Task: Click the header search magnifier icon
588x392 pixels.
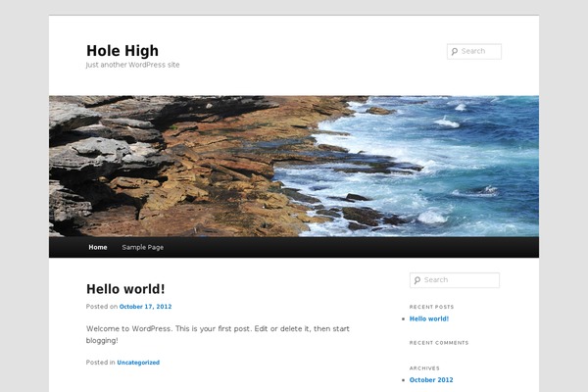Action: [x=455, y=51]
